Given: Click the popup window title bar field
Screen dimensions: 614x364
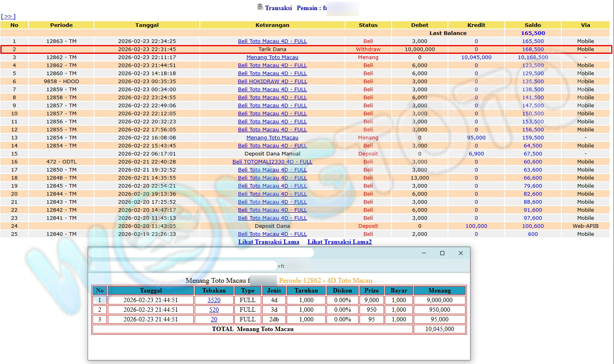Looking at the screenshot, I should click(201, 253).
